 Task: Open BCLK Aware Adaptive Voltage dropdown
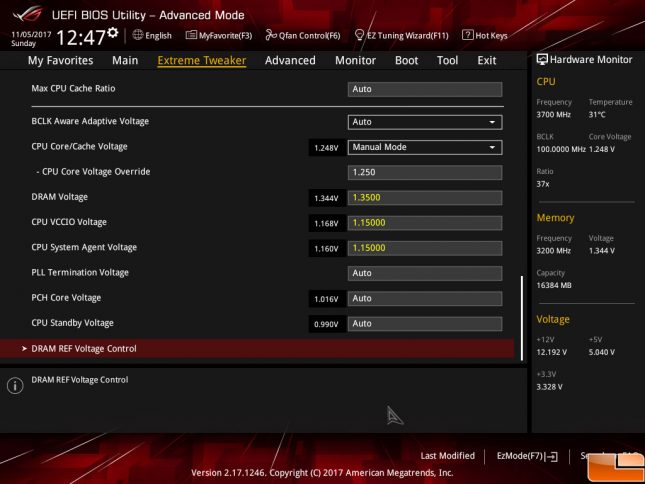(x=425, y=122)
